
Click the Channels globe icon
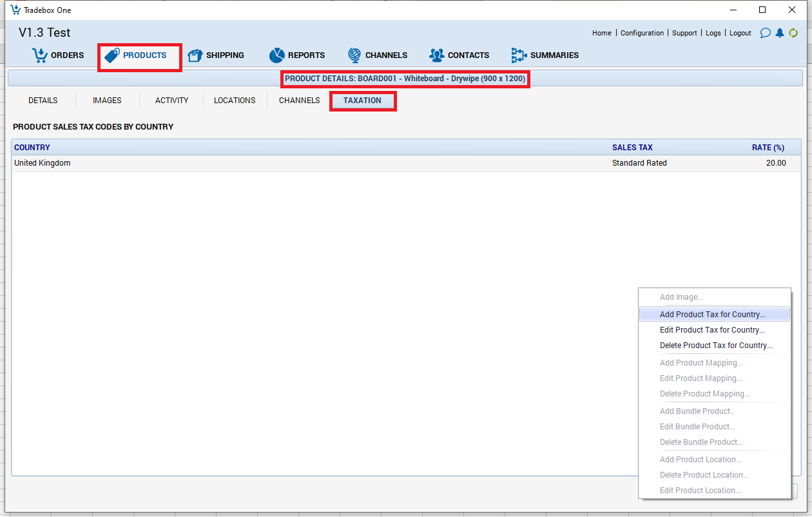coord(354,55)
